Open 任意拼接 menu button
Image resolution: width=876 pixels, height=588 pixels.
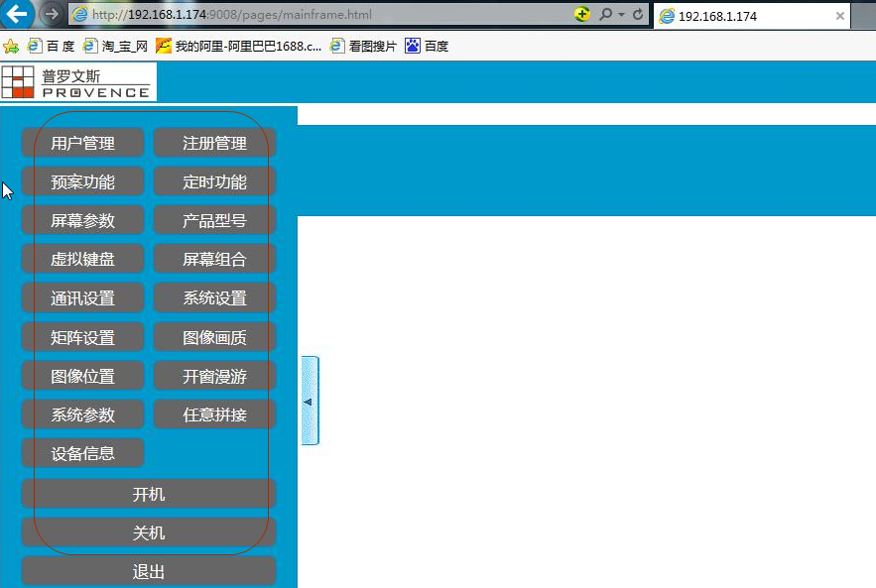pos(214,414)
